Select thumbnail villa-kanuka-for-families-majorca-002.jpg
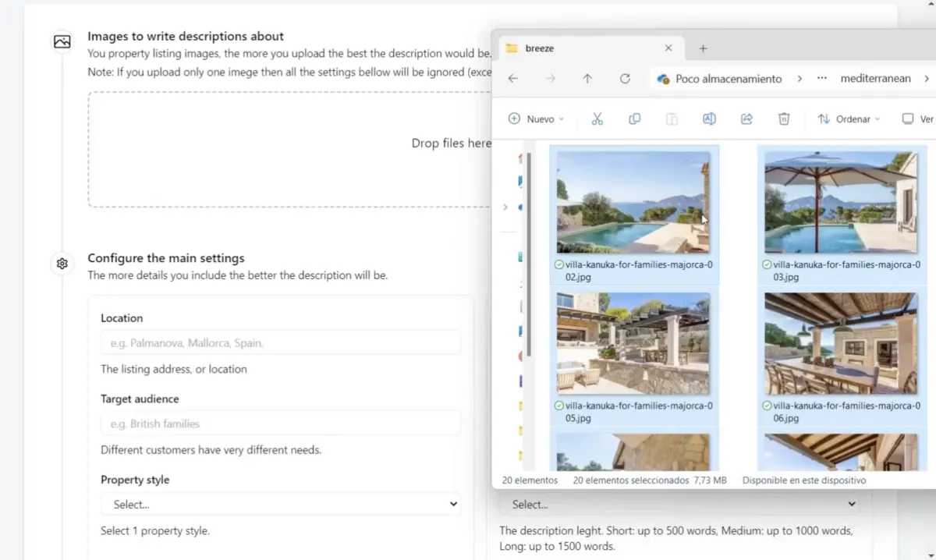The image size is (936, 560). [x=633, y=202]
